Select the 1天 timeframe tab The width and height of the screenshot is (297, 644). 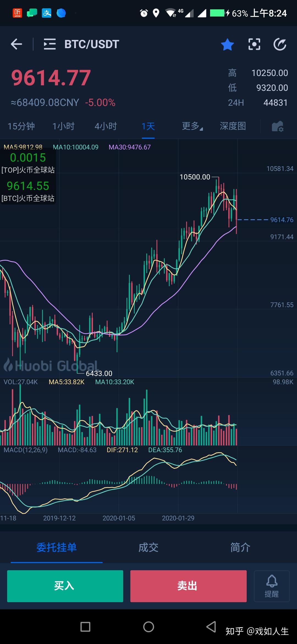(x=148, y=127)
